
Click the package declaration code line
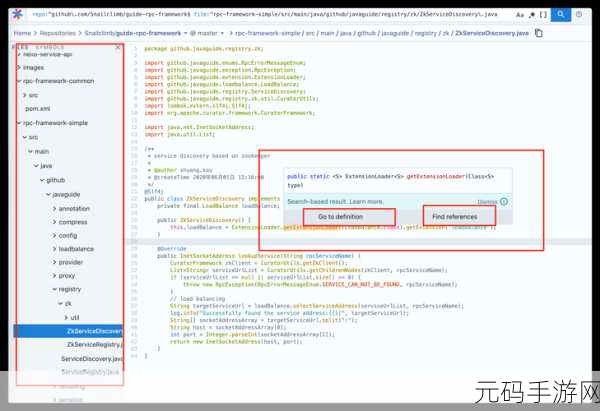pyautogui.click(x=204, y=49)
